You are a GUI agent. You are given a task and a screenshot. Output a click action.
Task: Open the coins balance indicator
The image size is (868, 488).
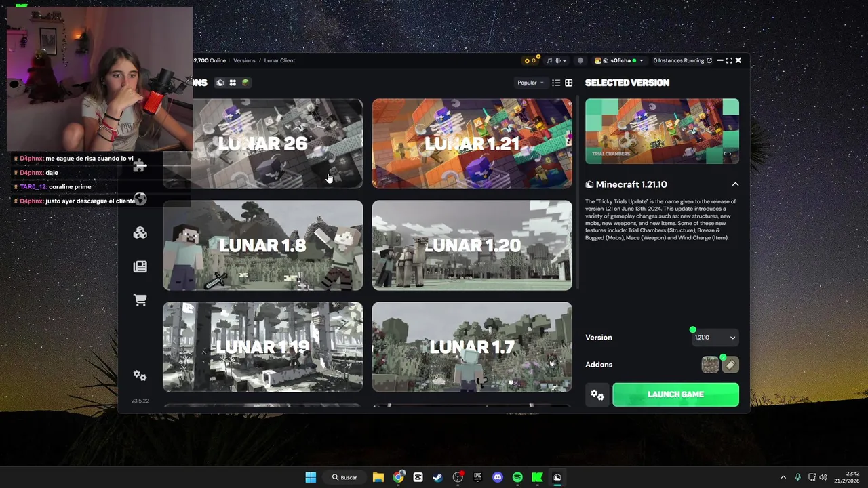point(530,60)
